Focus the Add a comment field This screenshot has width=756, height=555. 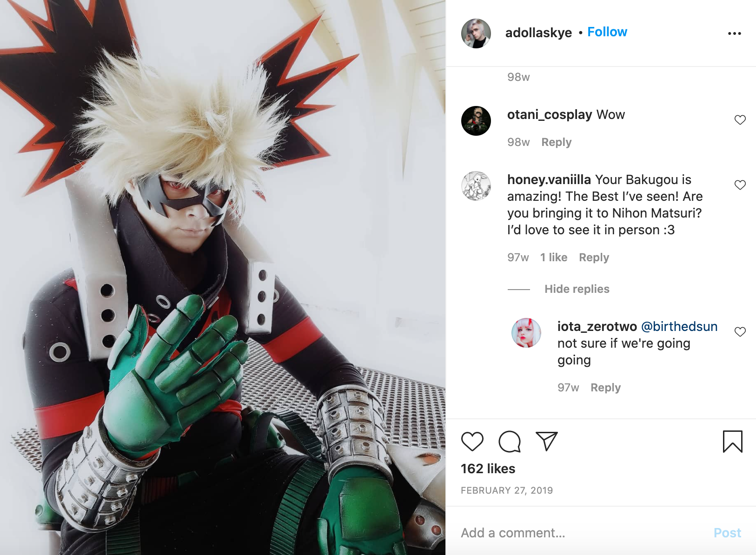tap(581, 533)
